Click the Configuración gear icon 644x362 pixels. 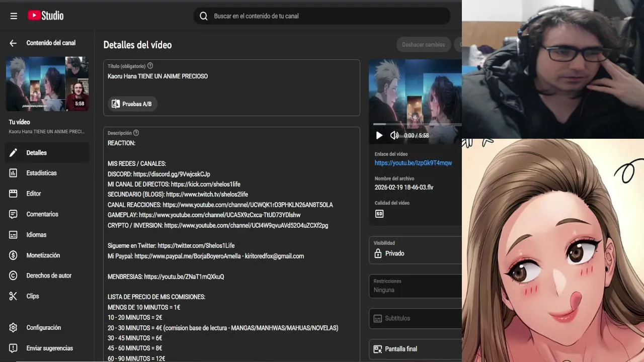pos(14,328)
